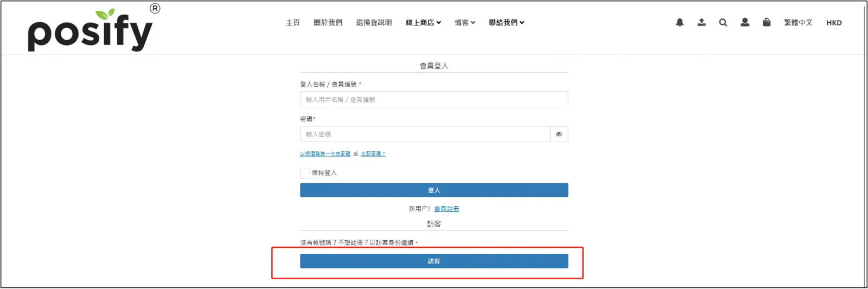Click the 忘記密碼 link
Image resolution: width=868 pixels, height=289 pixels.
point(373,154)
